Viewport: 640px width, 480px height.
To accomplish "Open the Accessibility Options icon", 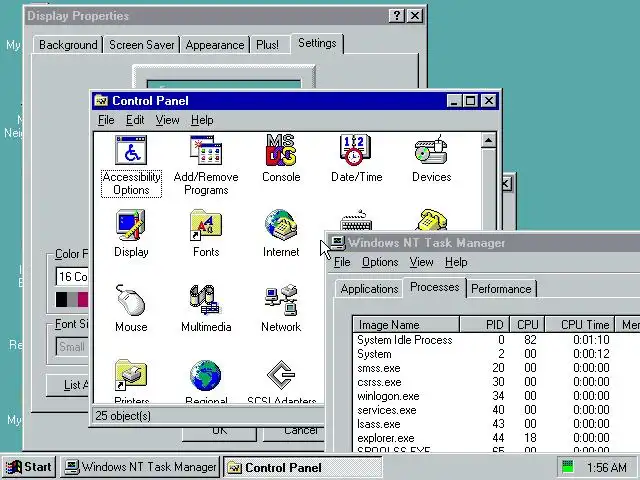I will coord(131,150).
